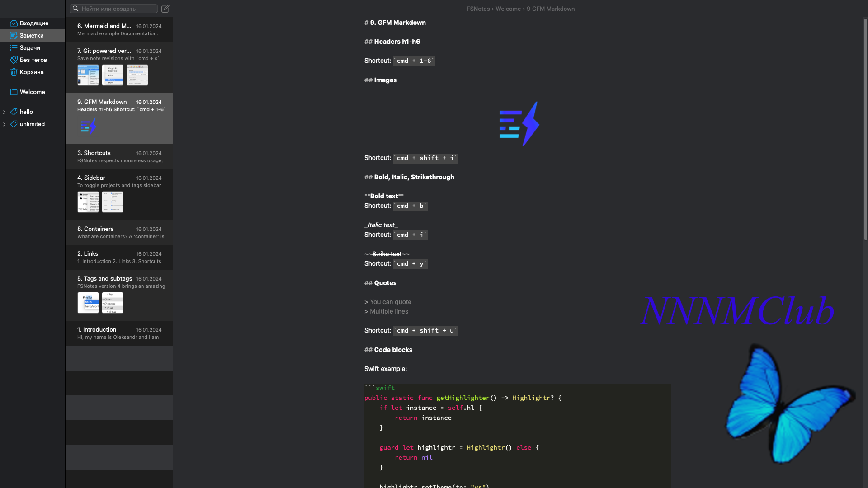Viewport: 868px width, 488px height.
Task: Click second thumbnail in Sidebar note
Action: [x=113, y=202]
